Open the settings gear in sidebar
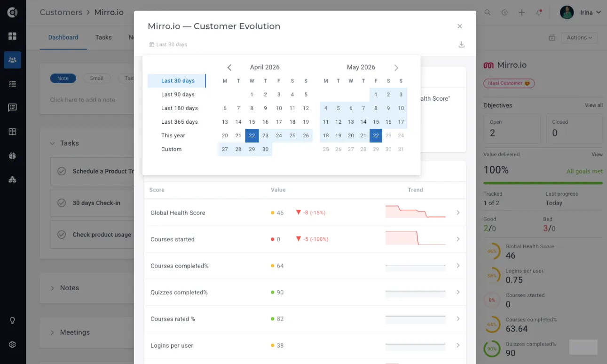The height and width of the screenshot is (364, 607). [13, 344]
